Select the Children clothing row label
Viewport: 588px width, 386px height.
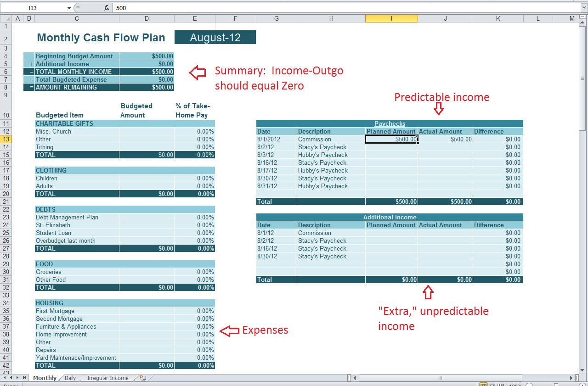click(x=77, y=178)
